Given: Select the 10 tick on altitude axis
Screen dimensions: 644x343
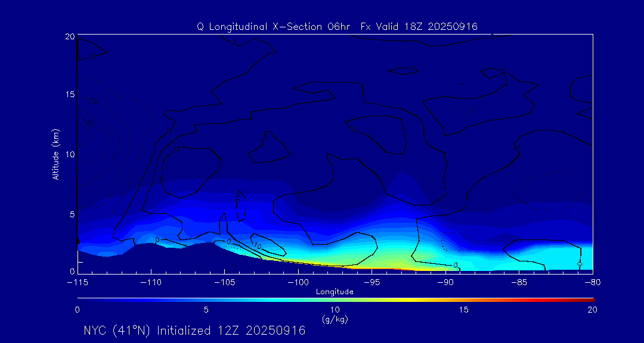Looking at the screenshot, I should [x=68, y=154].
